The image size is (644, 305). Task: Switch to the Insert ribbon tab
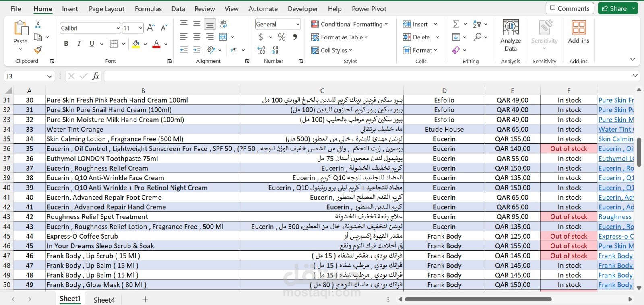tap(70, 9)
